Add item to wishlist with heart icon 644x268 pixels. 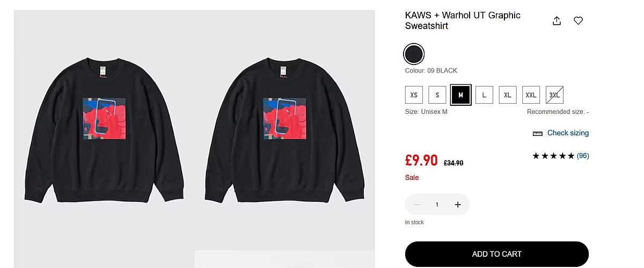[578, 21]
